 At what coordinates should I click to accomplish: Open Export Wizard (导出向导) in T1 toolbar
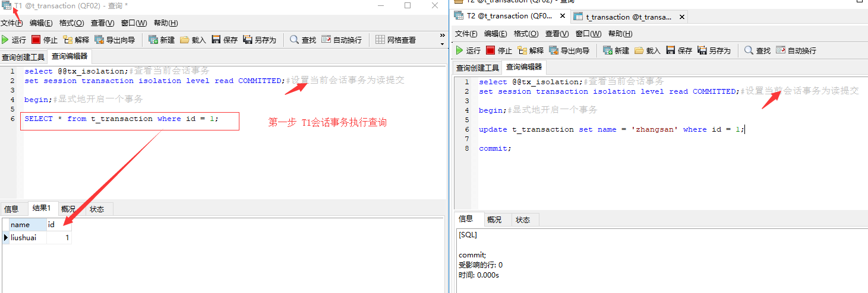(x=115, y=40)
